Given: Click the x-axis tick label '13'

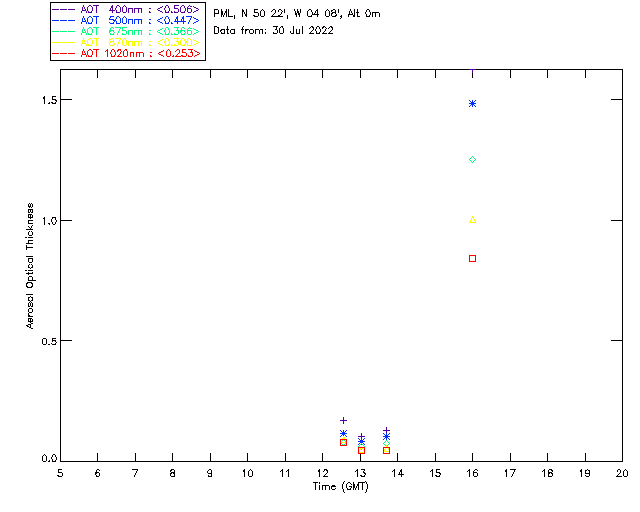Looking at the screenshot, I should point(360,473).
